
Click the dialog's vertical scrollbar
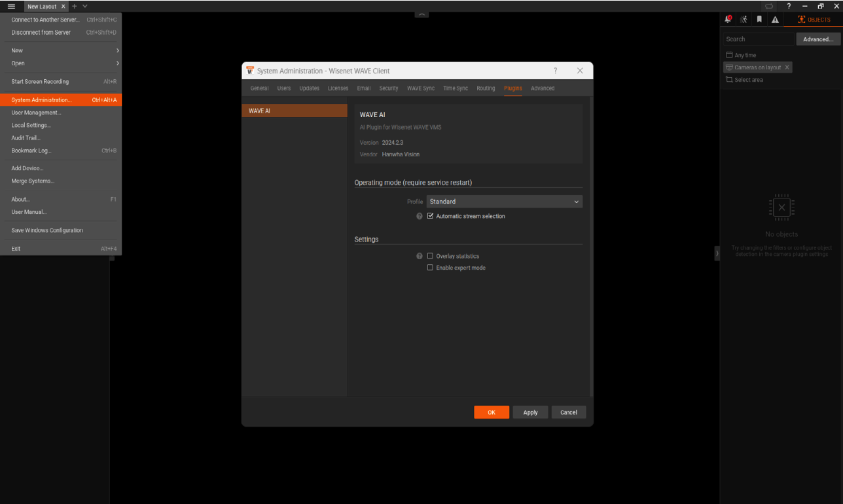coord(591,247)
